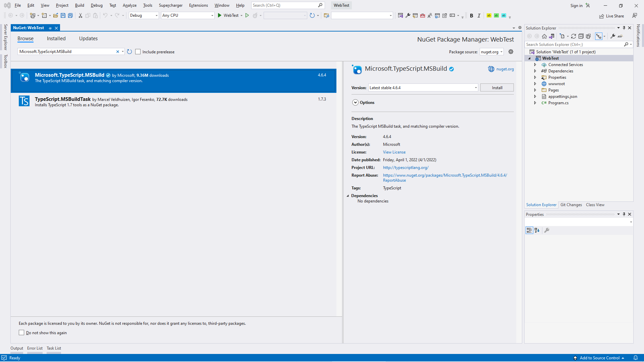This screenshot has height=362, width=644.
Task: Switch to the Installed tab
Action: click(56, 39)
